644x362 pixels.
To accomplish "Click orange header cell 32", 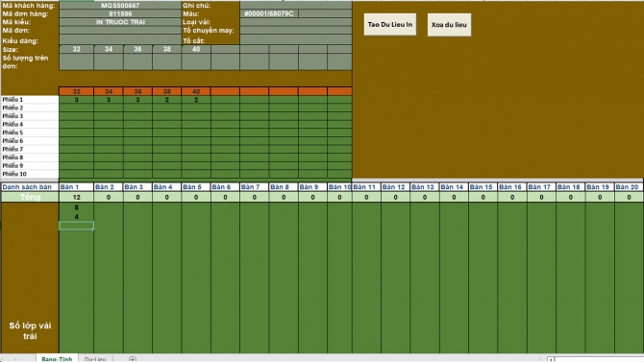I will [x=76, y=91].
